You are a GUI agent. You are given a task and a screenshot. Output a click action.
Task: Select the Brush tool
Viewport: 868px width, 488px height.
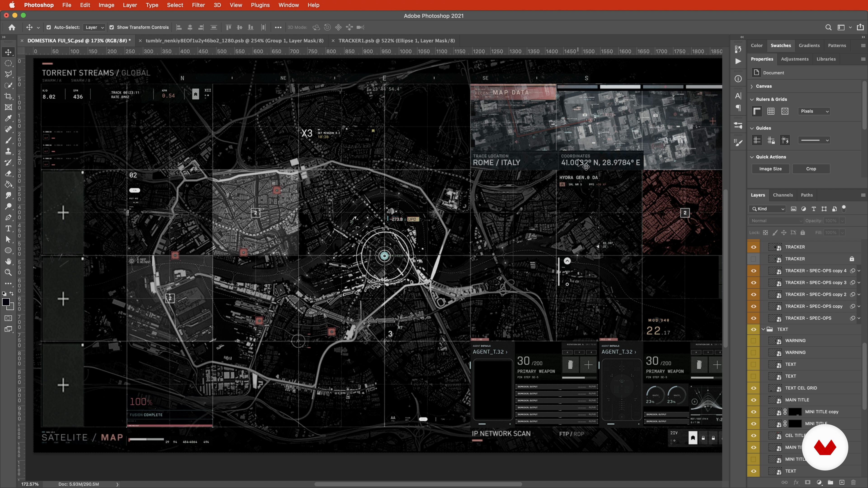coord(8,140)
